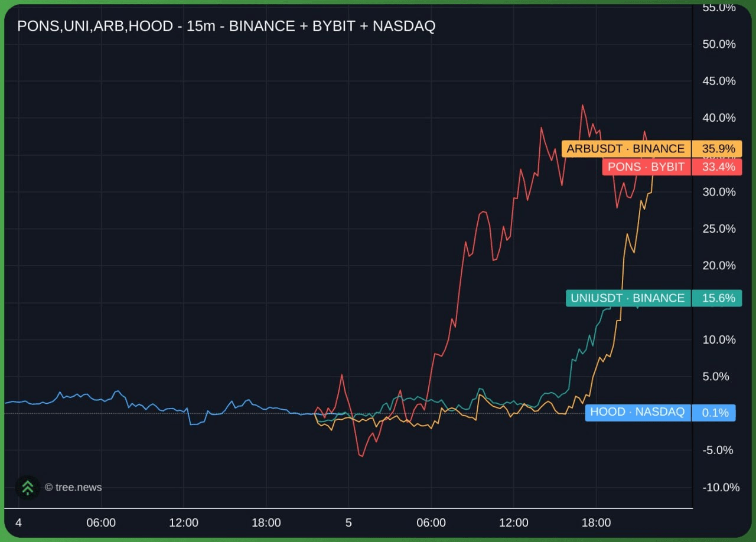Click the date label 4 on time axis
The height and width of the screenshot is (542, 756).
point(18,523)
